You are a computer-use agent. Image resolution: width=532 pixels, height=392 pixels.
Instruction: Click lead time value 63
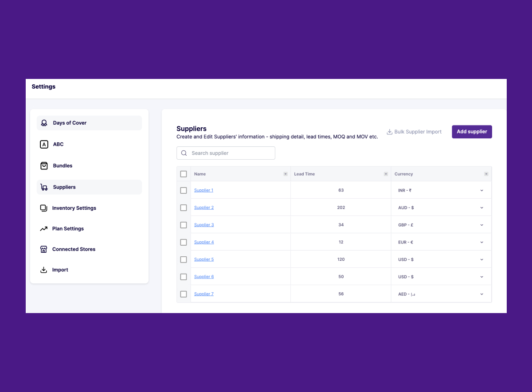341,190
